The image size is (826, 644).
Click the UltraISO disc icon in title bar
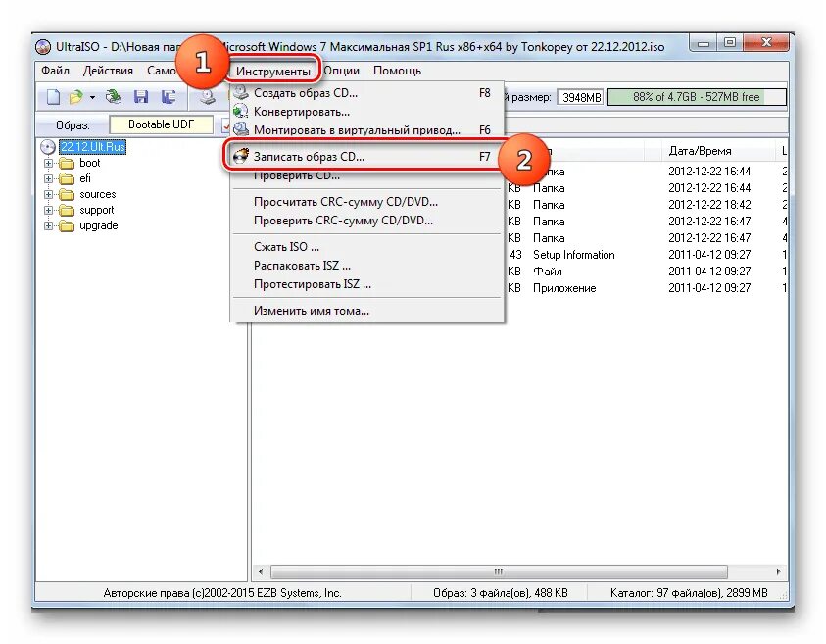(43, 47)
